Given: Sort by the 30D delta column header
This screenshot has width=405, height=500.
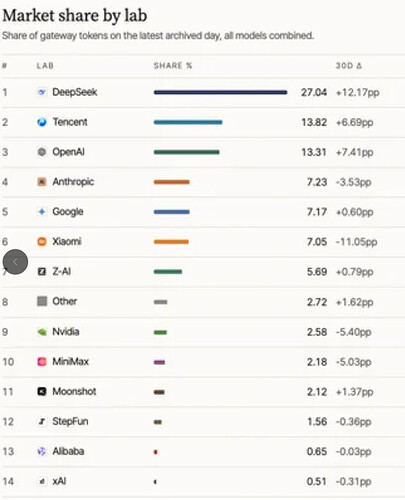Looking at the screenshot, I should click(x=349, y=66).
